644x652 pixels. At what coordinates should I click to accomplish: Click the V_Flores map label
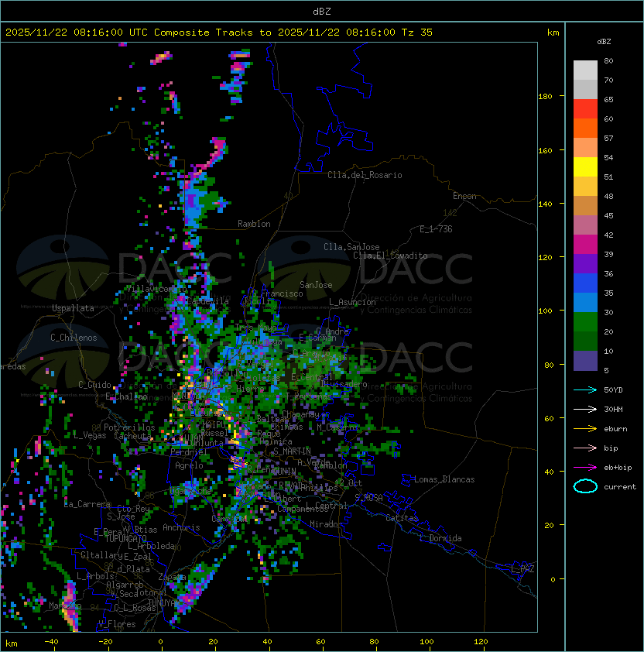[117, 624]
